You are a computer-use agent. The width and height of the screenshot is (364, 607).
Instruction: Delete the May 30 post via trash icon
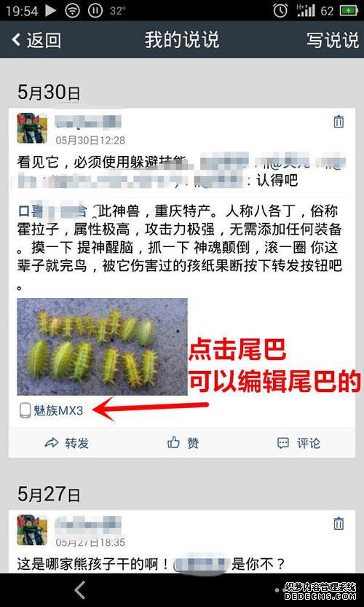pyautogui.click(x=339, y=122)
